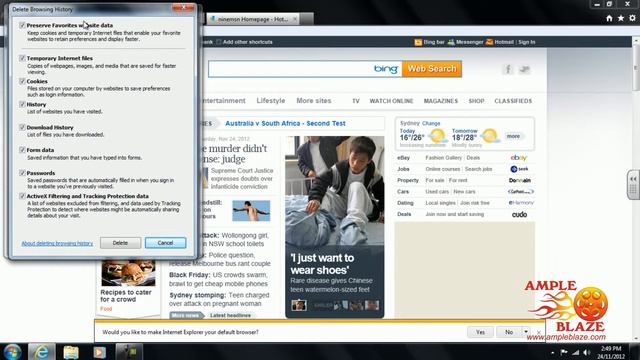Expand the More sites menu
Image resolution: width=640 pixels, height=360 pixels.
point(313,100)
